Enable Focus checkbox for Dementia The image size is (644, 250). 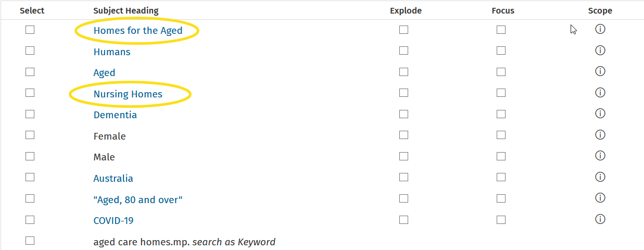point(501,114)
